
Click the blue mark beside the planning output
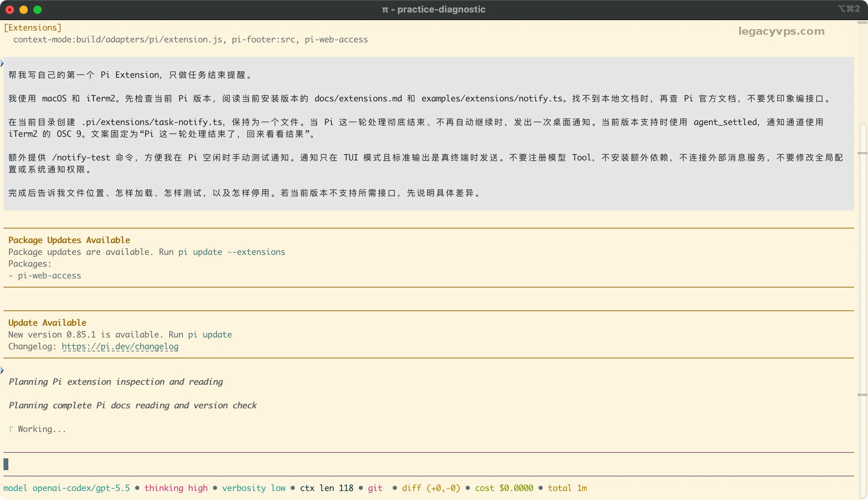tap(2, 370)
